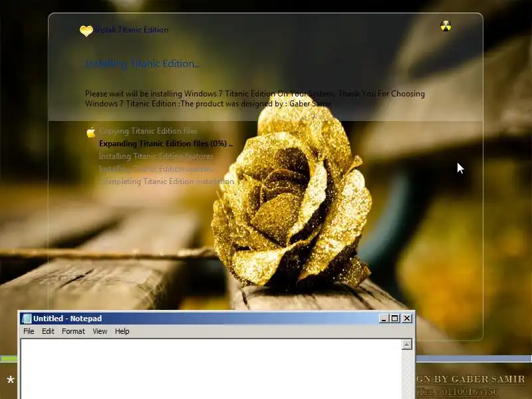The image size is (532, 399).
Task: Click the 'Install Titanic Edition' title text
Action: pos(131,30)
